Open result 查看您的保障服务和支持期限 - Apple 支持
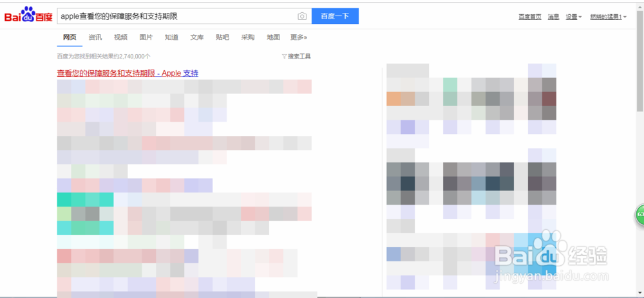 (128, 73)
